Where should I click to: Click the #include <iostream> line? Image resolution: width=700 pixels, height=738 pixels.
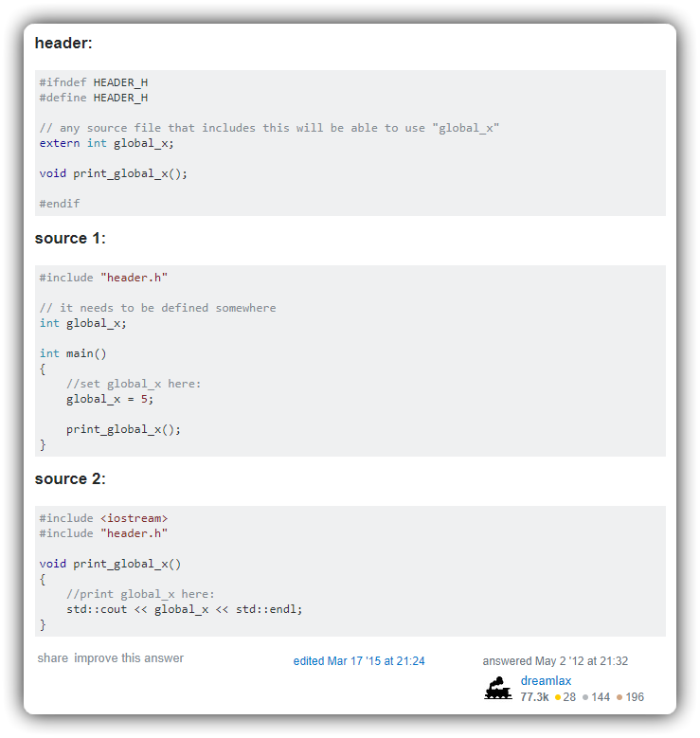103,518
